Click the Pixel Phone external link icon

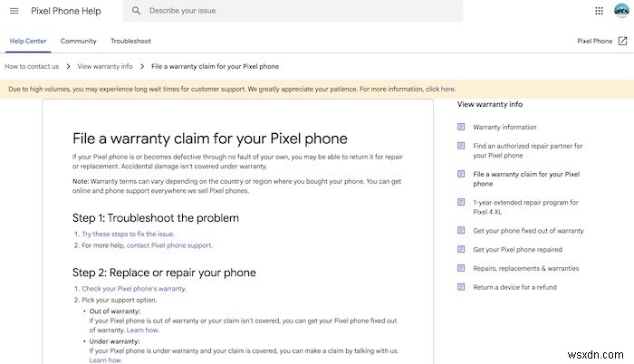click(x=622, y=41)
